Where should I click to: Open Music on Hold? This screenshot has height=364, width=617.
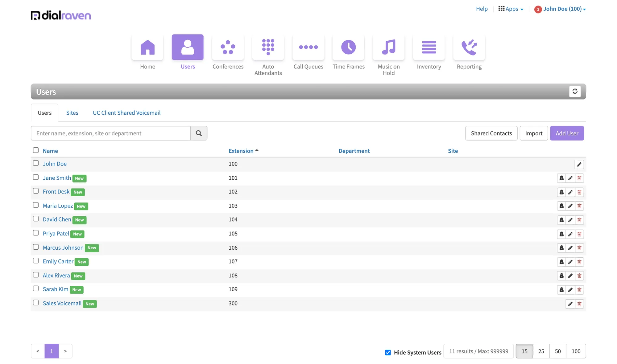pyautogui.click(x=389, y=55)
